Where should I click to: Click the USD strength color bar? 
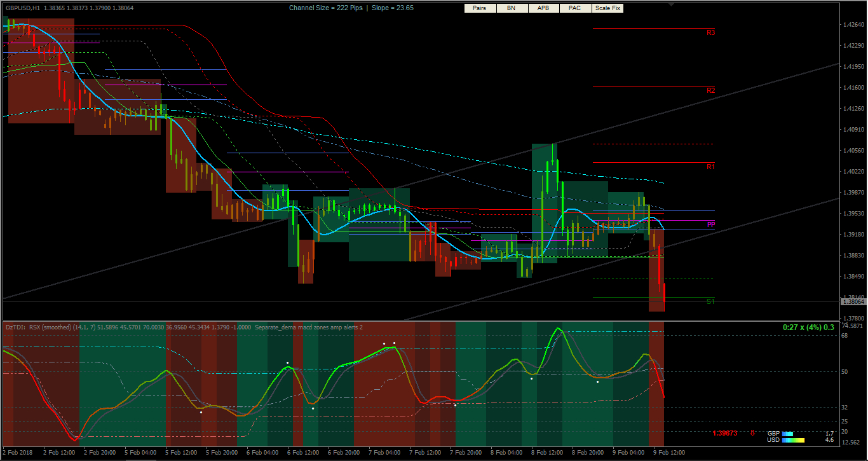tap(793, 439)
